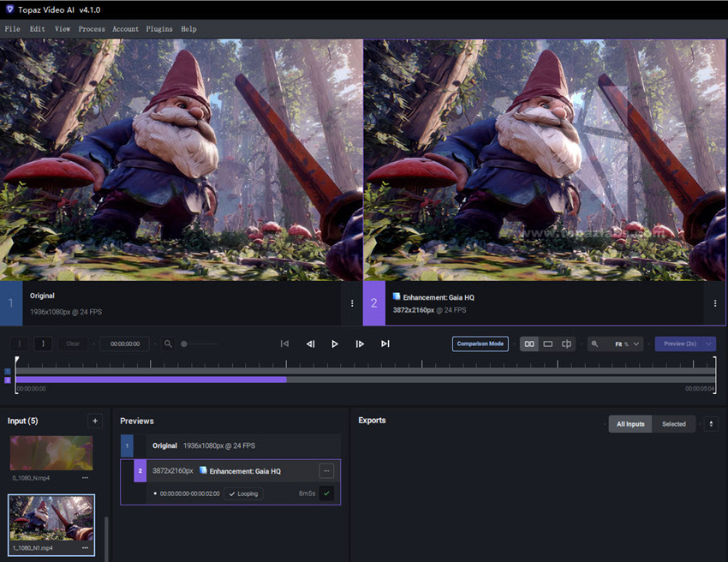
Task: Toggle the Looping checkbox
Action: [244, 493]
